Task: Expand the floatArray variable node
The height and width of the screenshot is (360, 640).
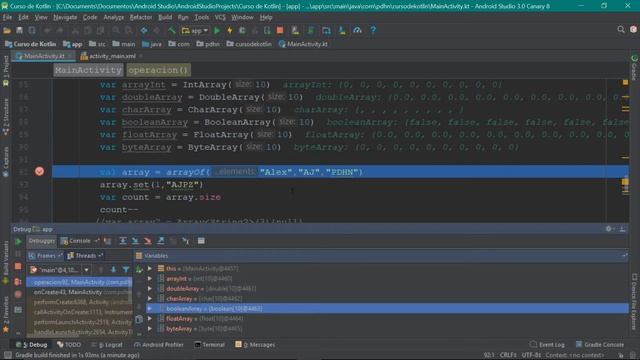Action: point(150,319)
